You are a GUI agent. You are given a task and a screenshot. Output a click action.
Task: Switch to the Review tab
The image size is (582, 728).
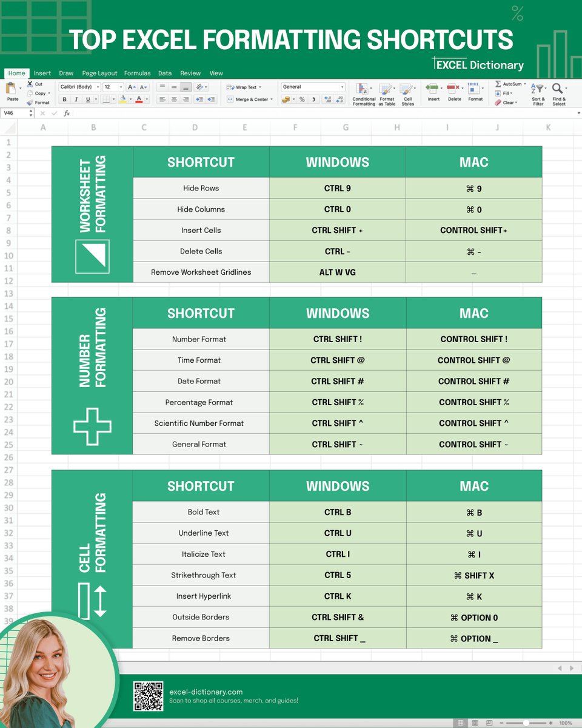pyautogui.click(x=190, y=73)
